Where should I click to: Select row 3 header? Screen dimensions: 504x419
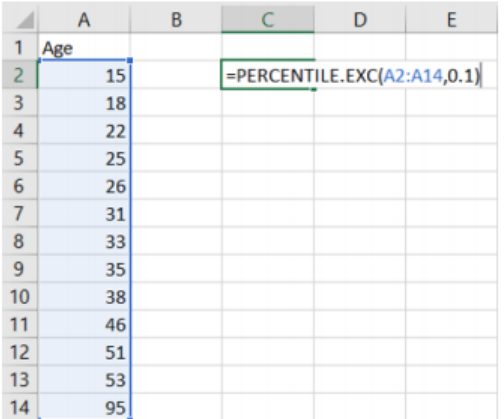pos(19,102)
